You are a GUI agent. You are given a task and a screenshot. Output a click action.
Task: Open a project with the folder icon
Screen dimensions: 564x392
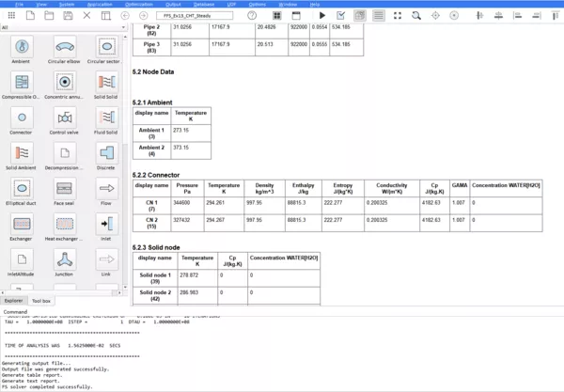pyautogui.click(x=49, y=15)
